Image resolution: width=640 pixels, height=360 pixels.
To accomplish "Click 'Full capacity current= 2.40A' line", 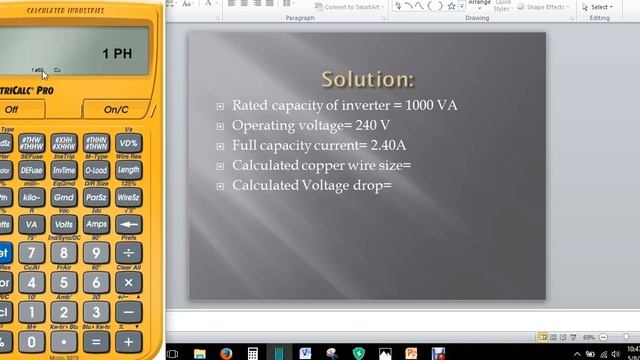I will click(x=319, y=145).
